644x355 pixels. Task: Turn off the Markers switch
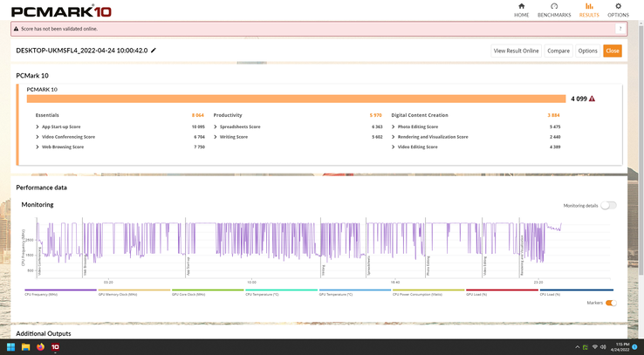[611, 303]
